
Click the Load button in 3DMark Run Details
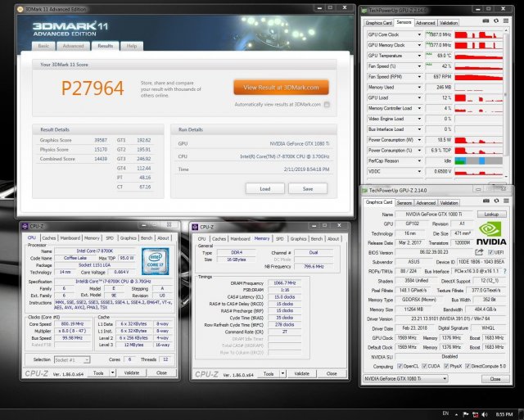(265, 188)
